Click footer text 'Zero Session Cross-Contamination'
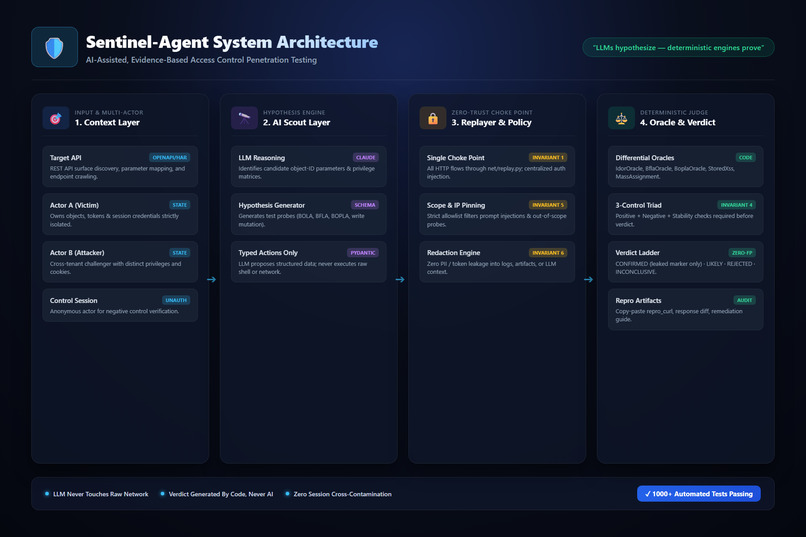This screenshot has height=537, width=806. click(342, 494)
